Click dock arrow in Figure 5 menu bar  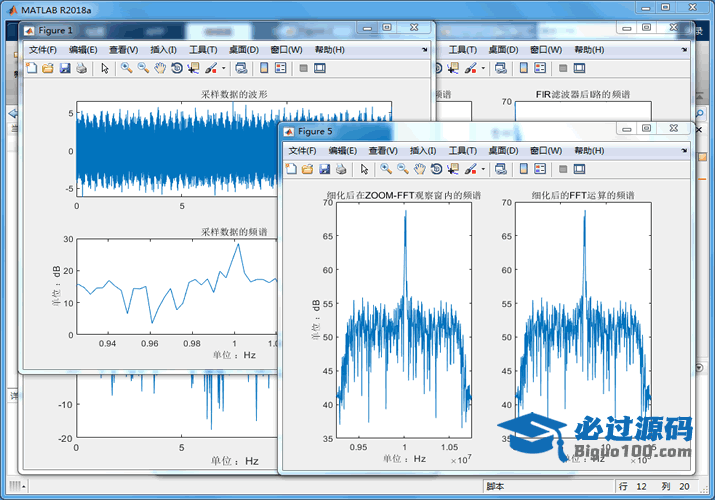pos(684,150)
